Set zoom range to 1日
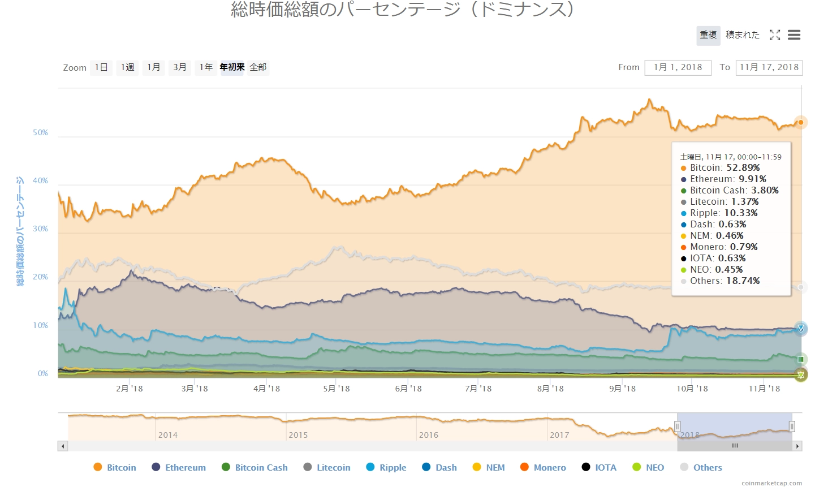The image size is (815, 504). pos(101,67)
